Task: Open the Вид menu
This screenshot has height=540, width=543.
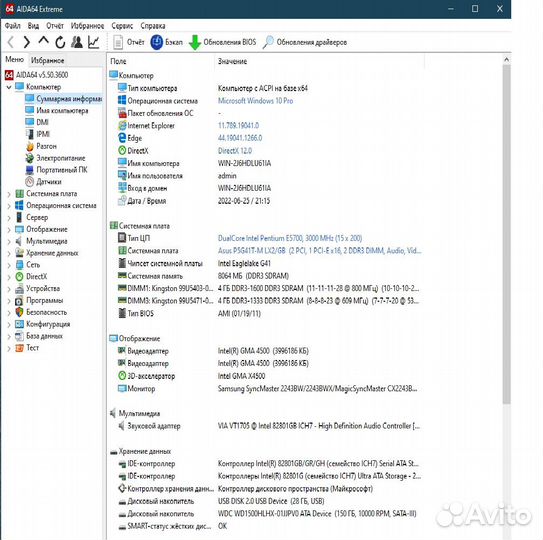Action: click(x=33, y=26)
